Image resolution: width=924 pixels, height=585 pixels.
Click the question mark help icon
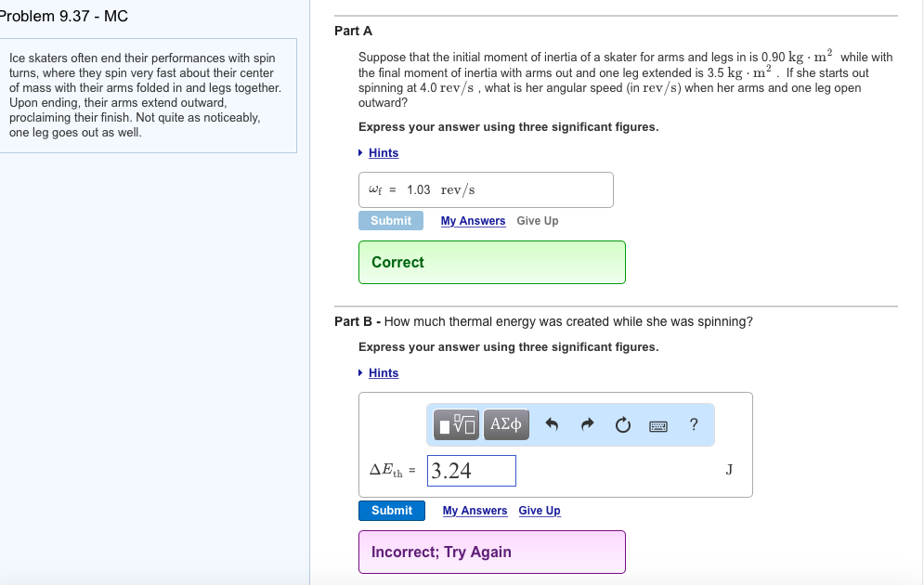click(692, 424)
